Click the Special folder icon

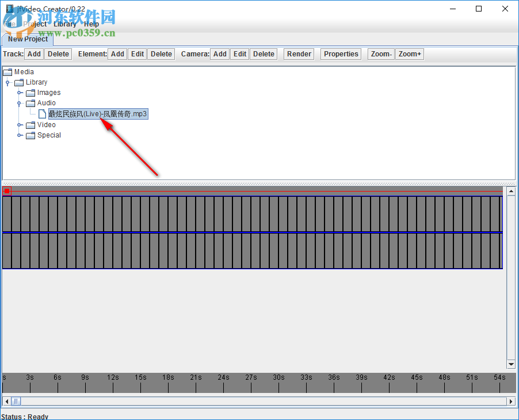coord(30,135)
